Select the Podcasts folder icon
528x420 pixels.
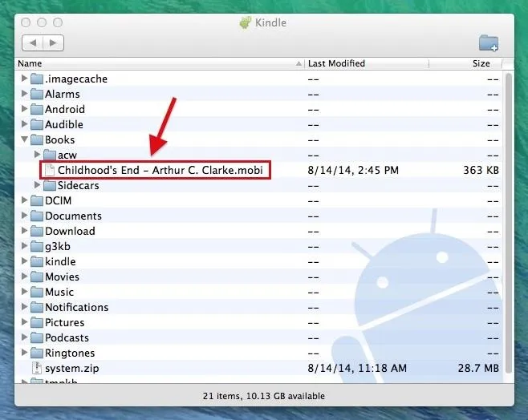pyautogui.click(x=37, y=338)
